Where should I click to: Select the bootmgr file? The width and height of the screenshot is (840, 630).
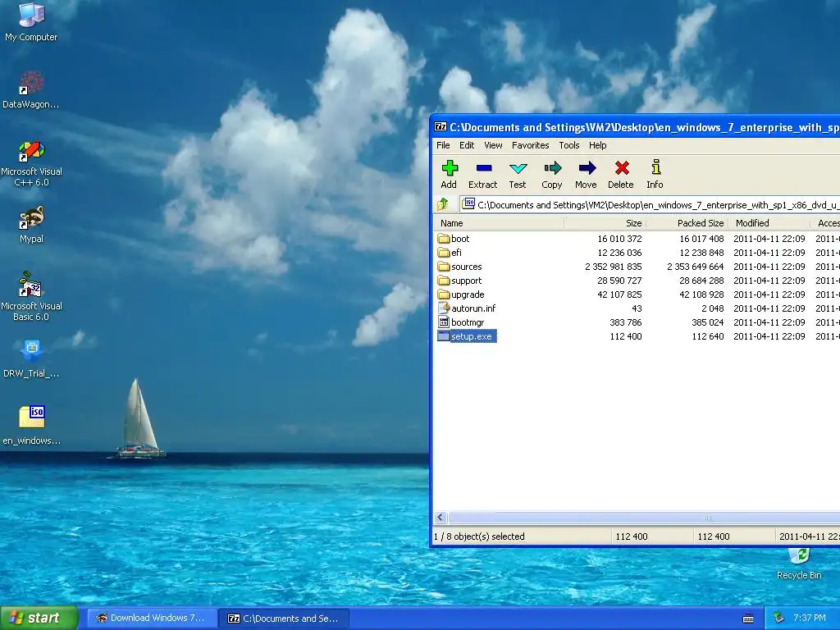pyautogui.click(x=461, y=322)
